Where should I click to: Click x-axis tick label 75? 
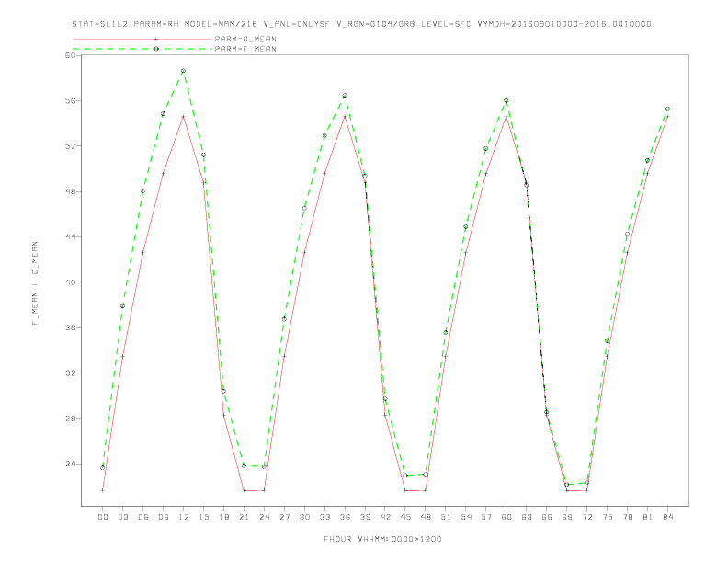point(608,517)
